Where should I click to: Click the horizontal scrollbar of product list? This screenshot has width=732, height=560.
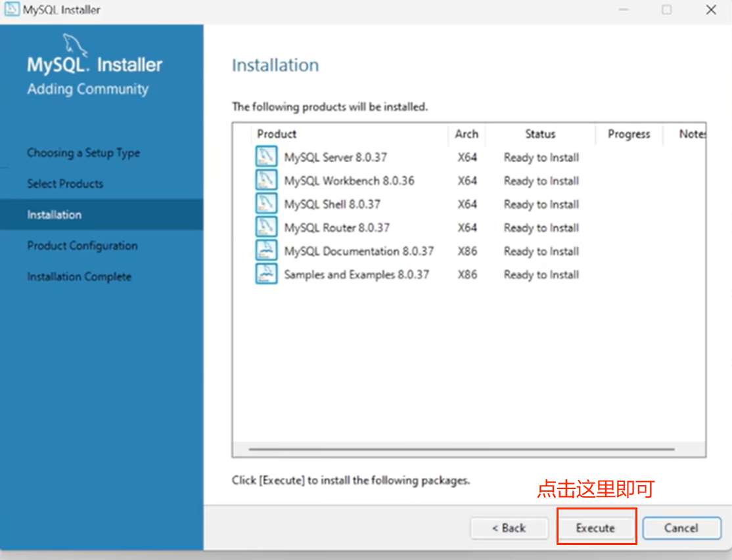pos(462,450)
